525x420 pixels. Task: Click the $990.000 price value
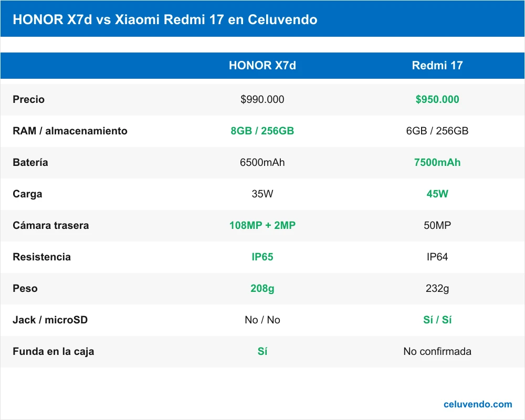(262, 99)
